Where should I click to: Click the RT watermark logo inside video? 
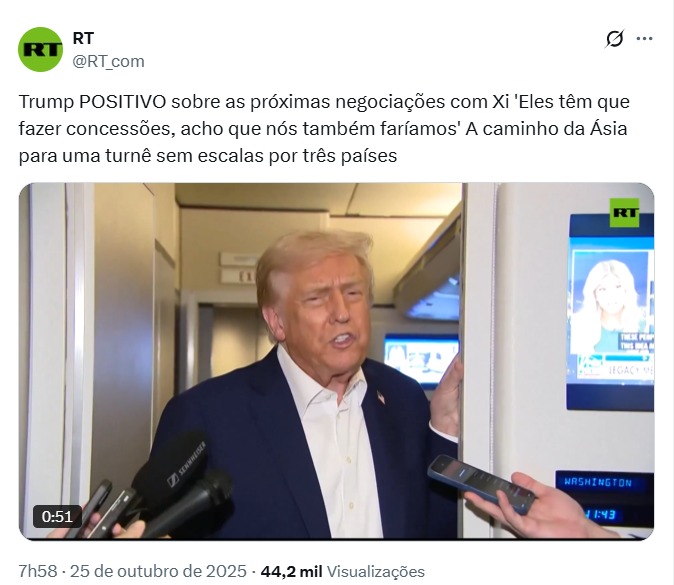[x=624, y=212]
